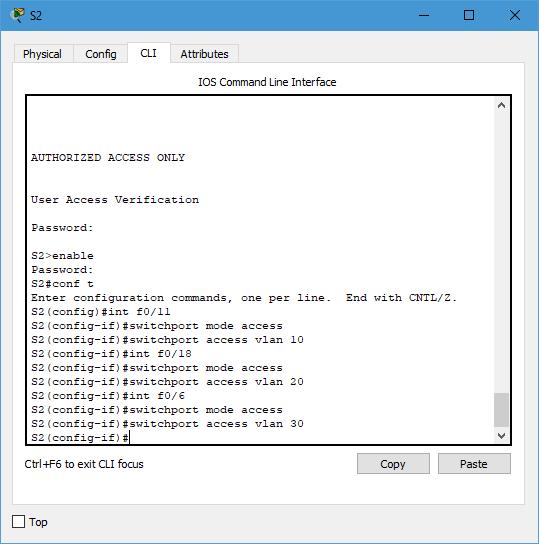Close the S2 device window
539x544 pixels.
[515, 15]
